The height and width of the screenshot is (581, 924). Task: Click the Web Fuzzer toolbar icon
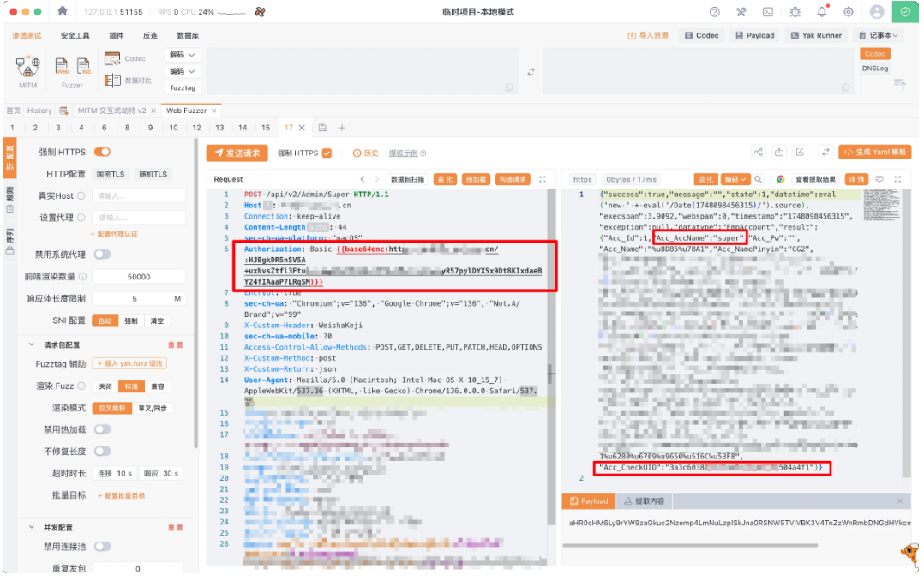pos(63,68)
